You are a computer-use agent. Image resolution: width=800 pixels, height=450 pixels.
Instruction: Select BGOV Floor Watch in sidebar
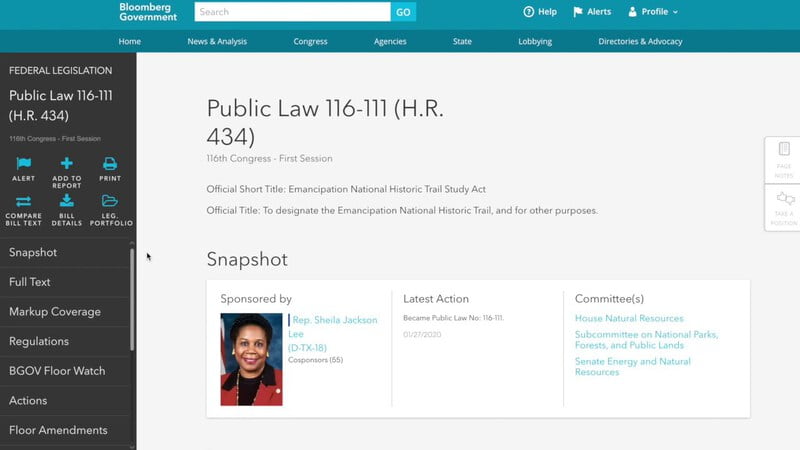point(65,371)
